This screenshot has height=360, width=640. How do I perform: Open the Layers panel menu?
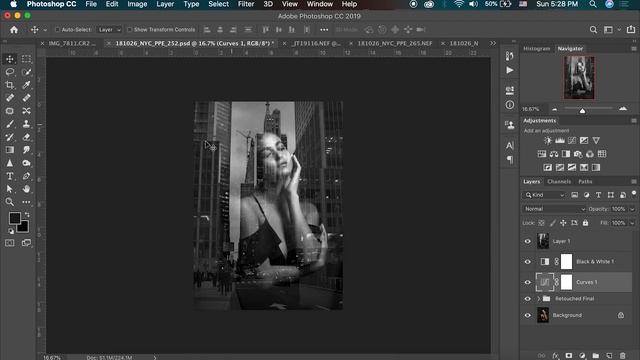(x=634, y=182)
